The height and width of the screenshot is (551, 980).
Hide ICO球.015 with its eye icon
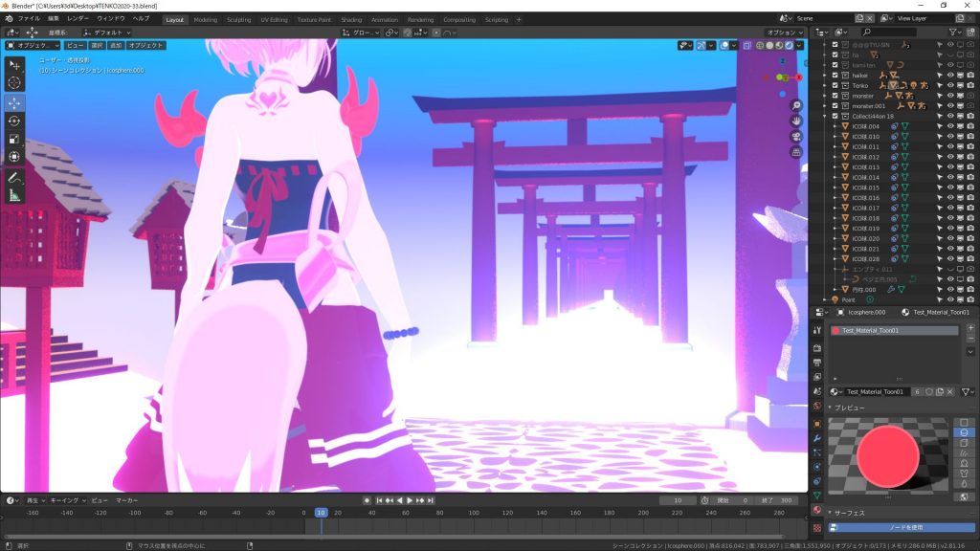pos(950,187)
